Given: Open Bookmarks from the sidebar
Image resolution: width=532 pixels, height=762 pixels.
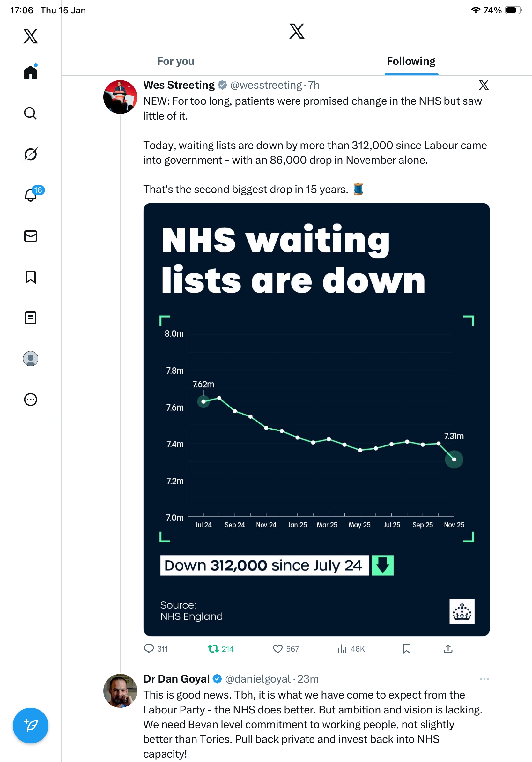Looking at the screenshot, I should click(x=31, y=277).
